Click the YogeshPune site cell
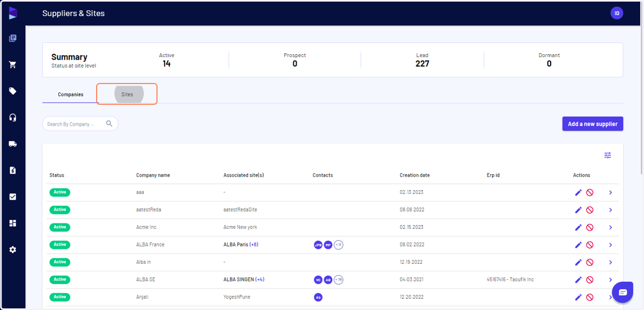This screenshot has width=644, height=310. tap(237, 297)
